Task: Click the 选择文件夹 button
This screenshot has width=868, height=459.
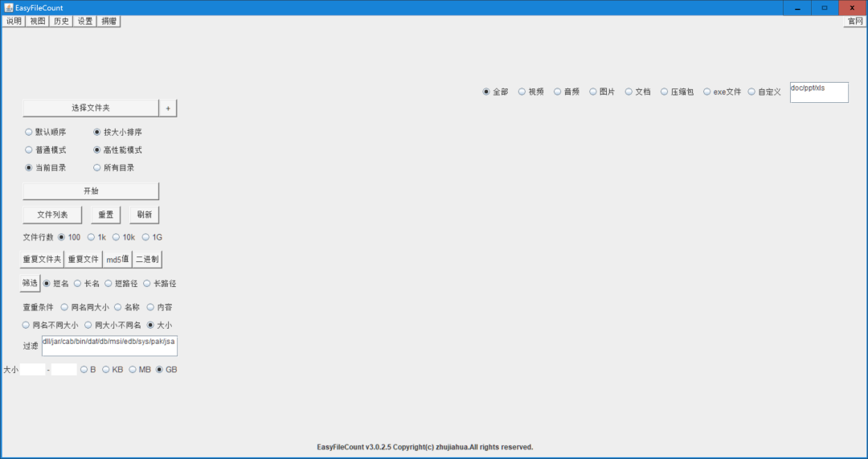Action: click(x=91, y=108)
